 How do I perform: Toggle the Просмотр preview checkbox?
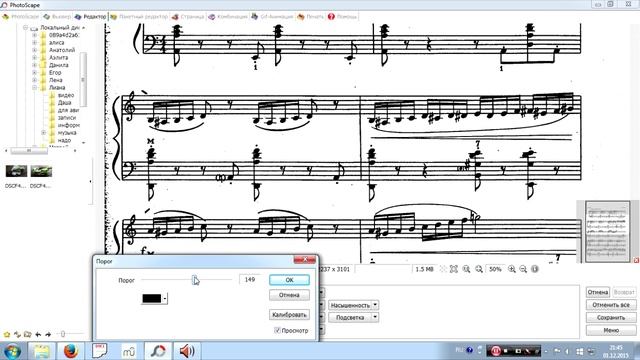277,330
